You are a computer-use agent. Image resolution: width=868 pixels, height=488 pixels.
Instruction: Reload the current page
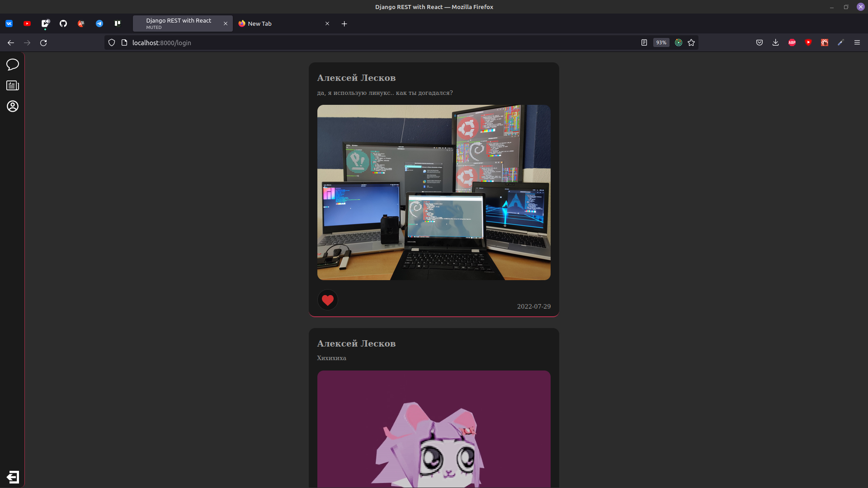coord(43,42)
